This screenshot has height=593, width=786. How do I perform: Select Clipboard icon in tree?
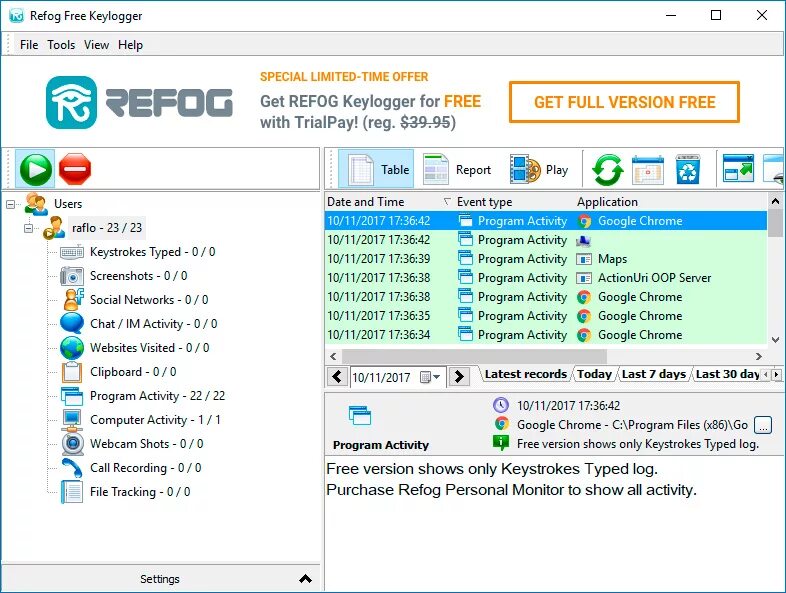[x=72, y=372]
